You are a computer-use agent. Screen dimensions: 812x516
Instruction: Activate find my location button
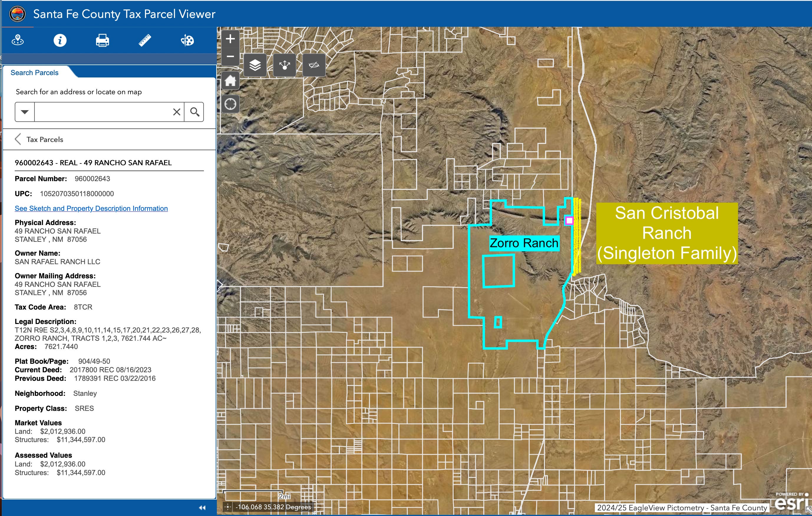230,104
